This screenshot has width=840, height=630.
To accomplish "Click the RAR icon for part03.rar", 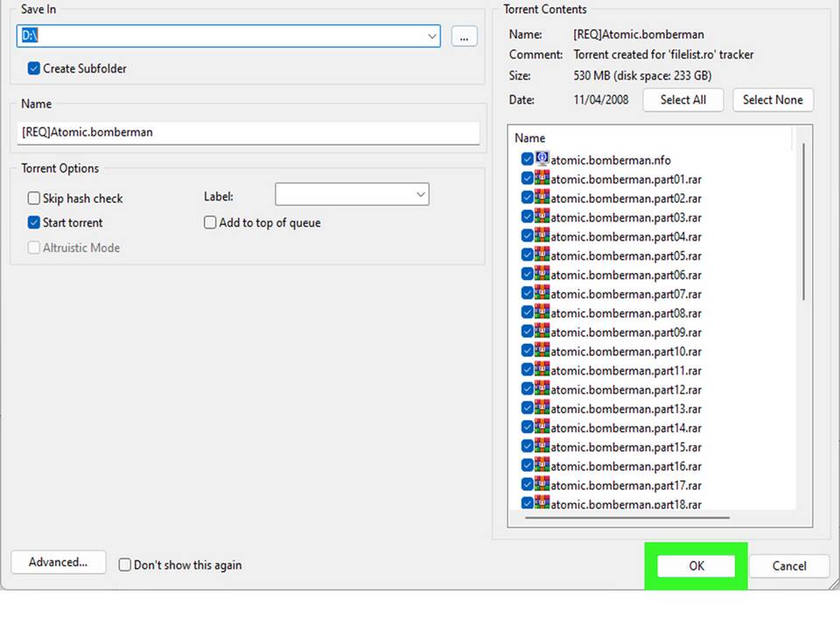I will tap(542, 216).
